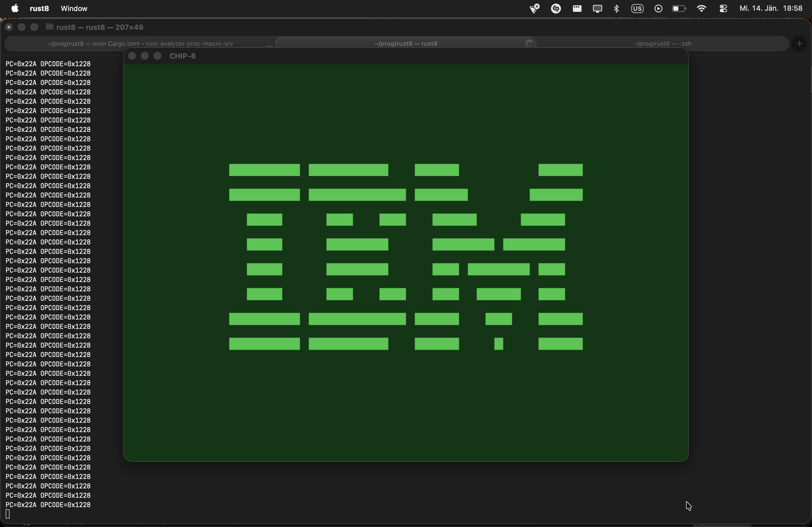
Task: Check the battery status indicator
Action: [x=679, y=8]
